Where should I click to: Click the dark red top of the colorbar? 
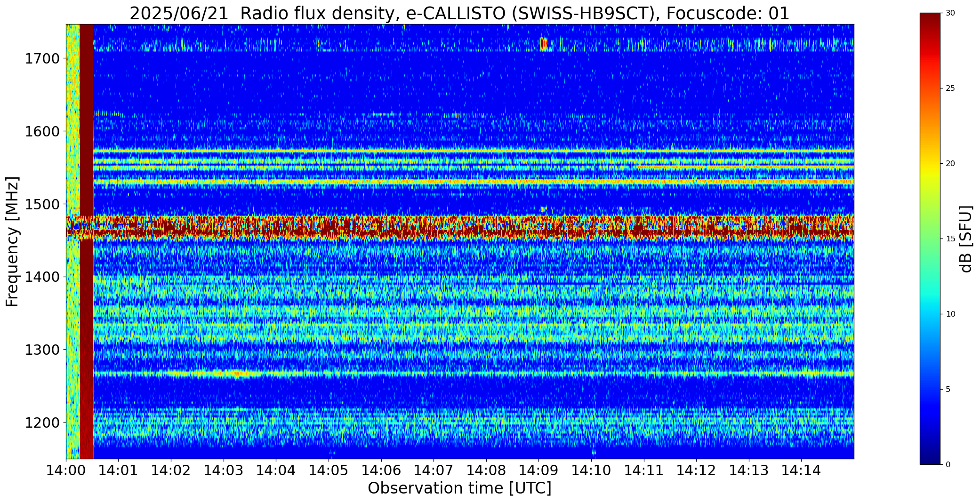pyautogui.click(x=931, y=21)
